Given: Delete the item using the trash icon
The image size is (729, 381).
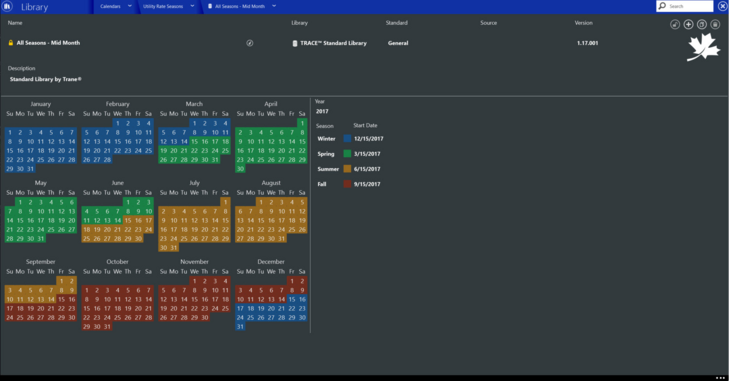Looking at the screenshot, I should (x=715, y=24).
